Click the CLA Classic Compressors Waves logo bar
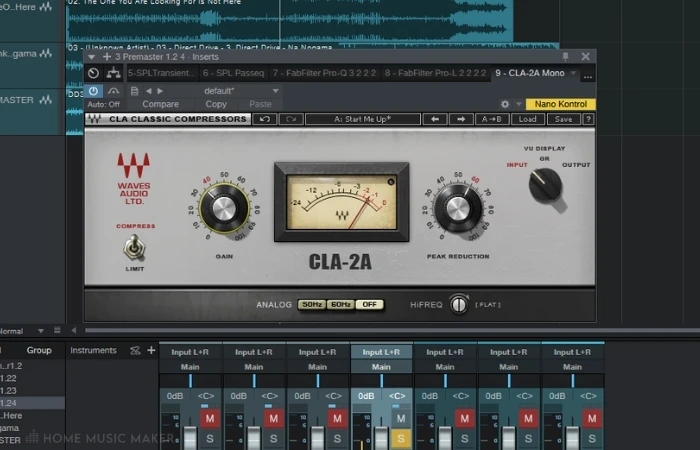The image size is (700, 450). pos(168,119)
